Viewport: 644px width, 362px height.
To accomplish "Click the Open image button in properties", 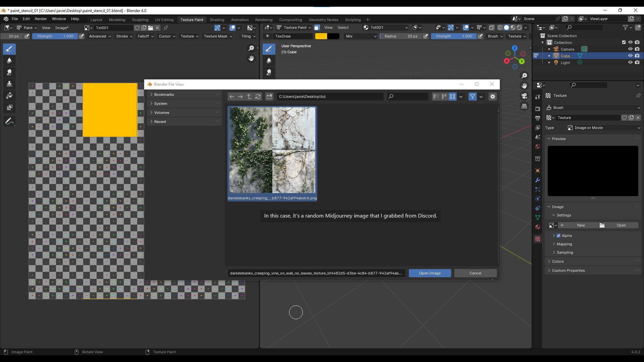I will [x=618, y=225].
